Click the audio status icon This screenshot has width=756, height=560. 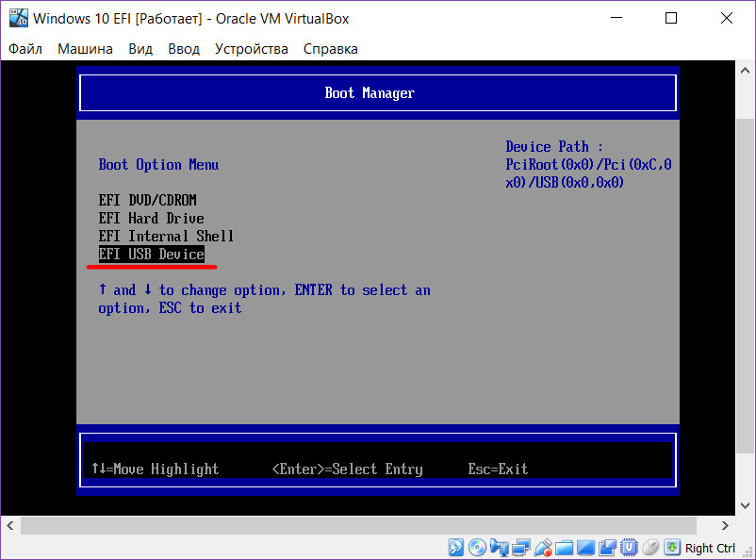tap(500, 548)
